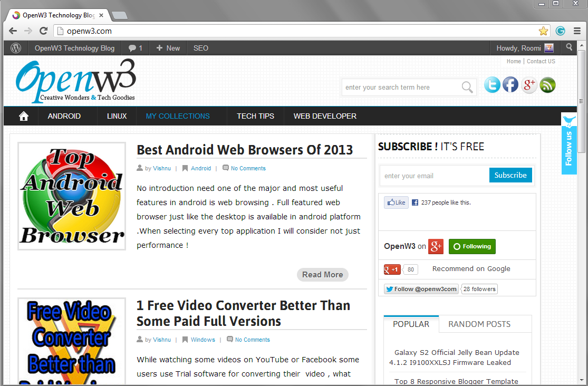Go to home via the house icon
This screenshot has width=588, height=386.
tap(24, 117)
